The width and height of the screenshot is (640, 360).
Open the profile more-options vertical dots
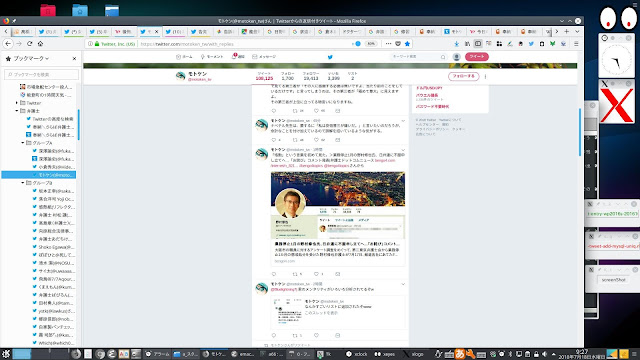[485, 76]
